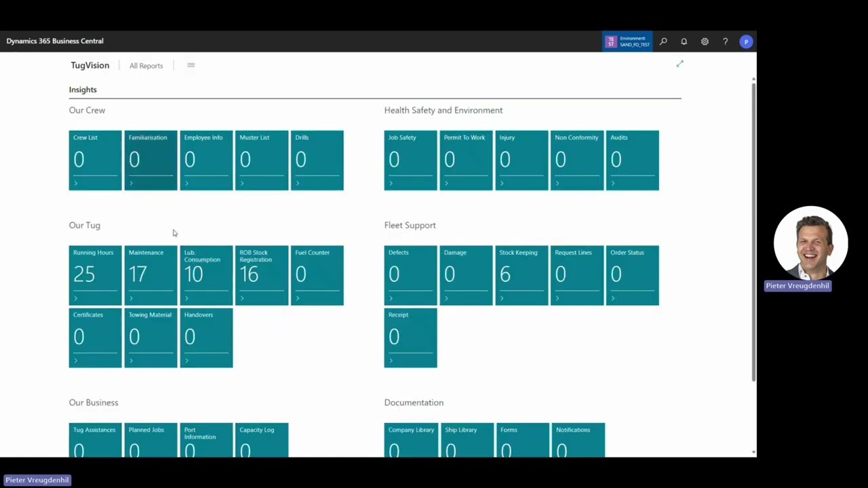Open the Lub. Consumption tile

click(x=206, y=275)
